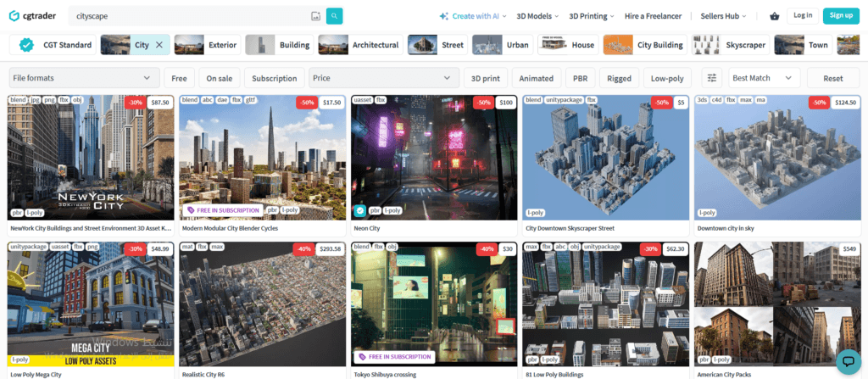
Task: Click the uasset tag on Neon City
Action: pos(363,100)
